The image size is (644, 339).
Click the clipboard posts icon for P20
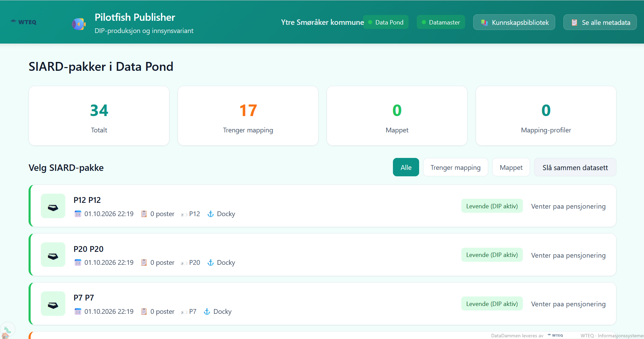coord(144,262)
